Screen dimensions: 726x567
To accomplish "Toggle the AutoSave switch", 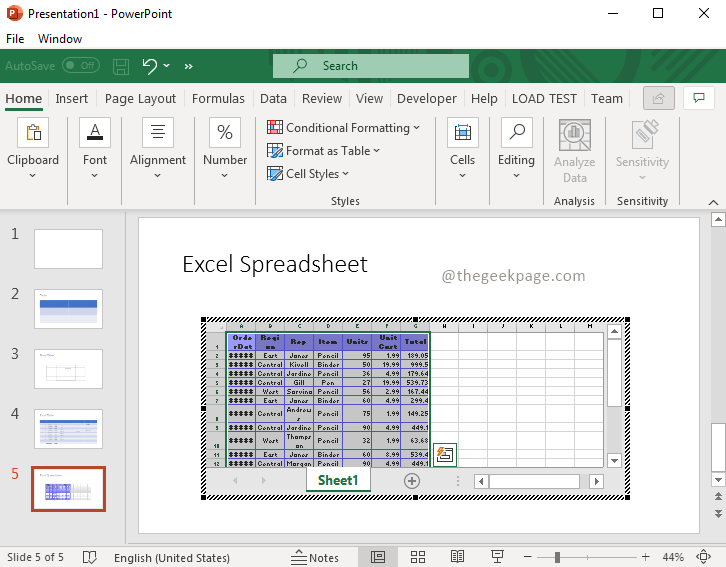I will (80, 66).
